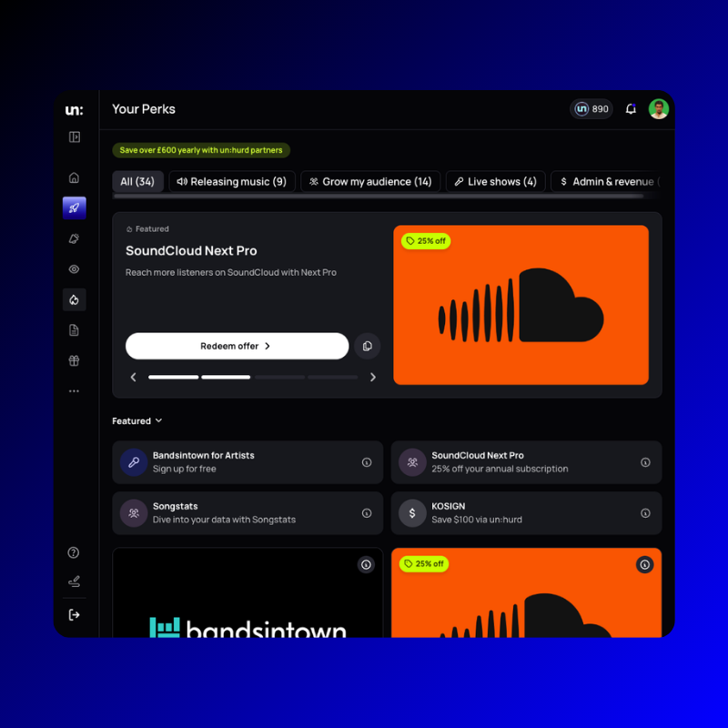Click the featured SoundCloud orange banner image
Viewport: 728px width, 728px height.
(521, 305)
